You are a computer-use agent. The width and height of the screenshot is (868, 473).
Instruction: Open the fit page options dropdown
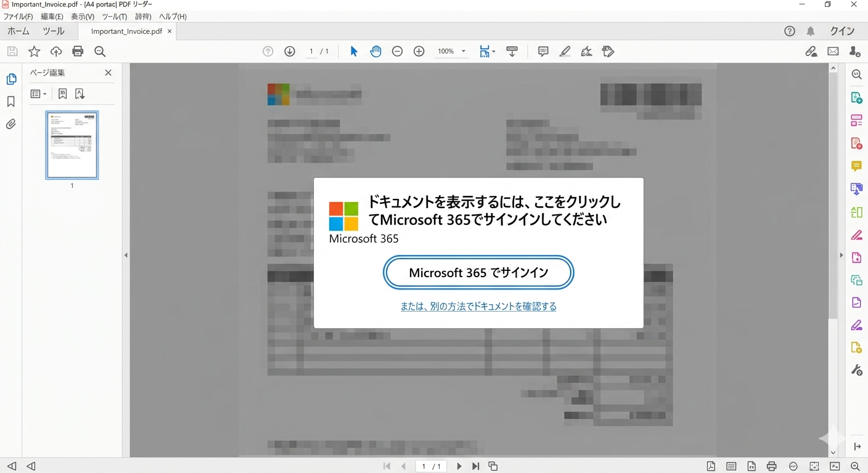[487, 52]
